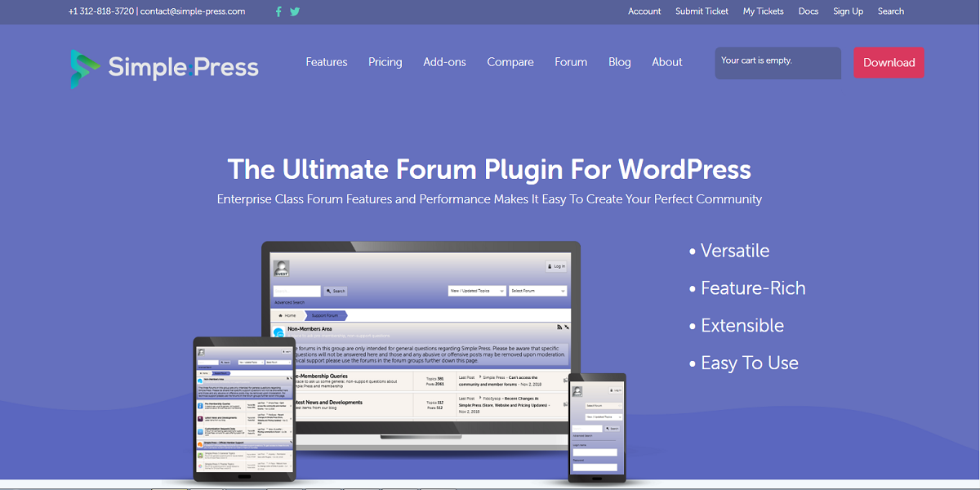The height and width of the screenshot is (490, 980).
Task: Select Sign Up in top bar
Action: coord(848,11)
